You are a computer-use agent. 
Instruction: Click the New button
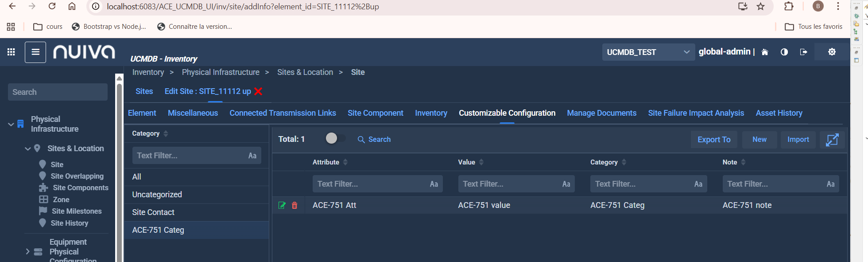759,140
